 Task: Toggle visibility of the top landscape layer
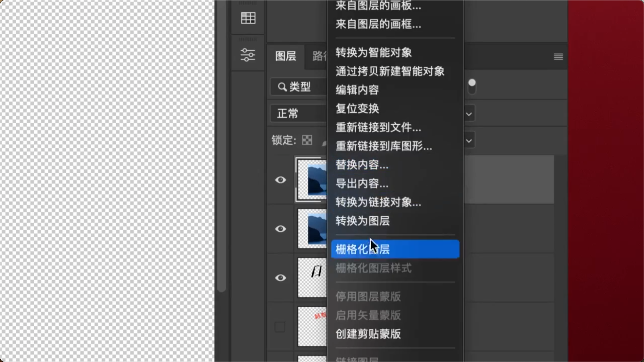tap(281, 180)
